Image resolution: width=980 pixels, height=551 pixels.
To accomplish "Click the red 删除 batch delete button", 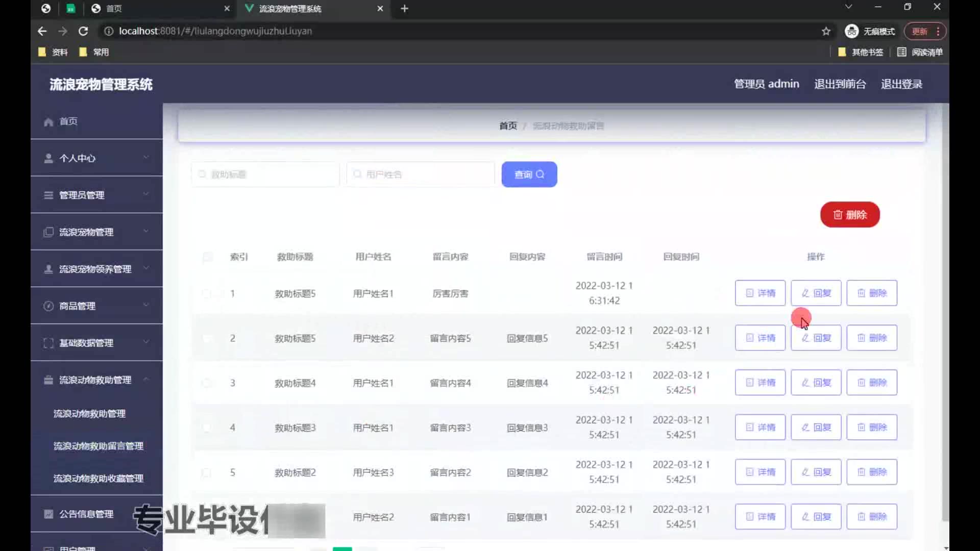I will (x=849, y=215).
